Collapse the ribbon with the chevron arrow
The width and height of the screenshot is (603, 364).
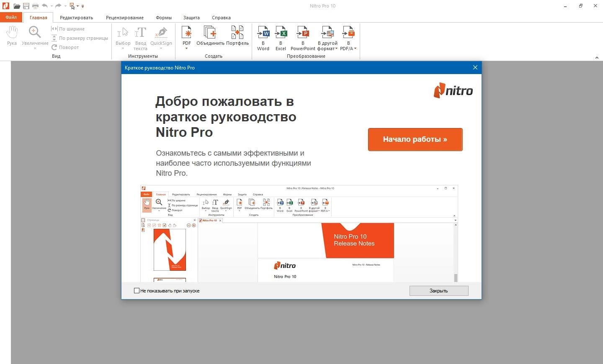[597, 58]
